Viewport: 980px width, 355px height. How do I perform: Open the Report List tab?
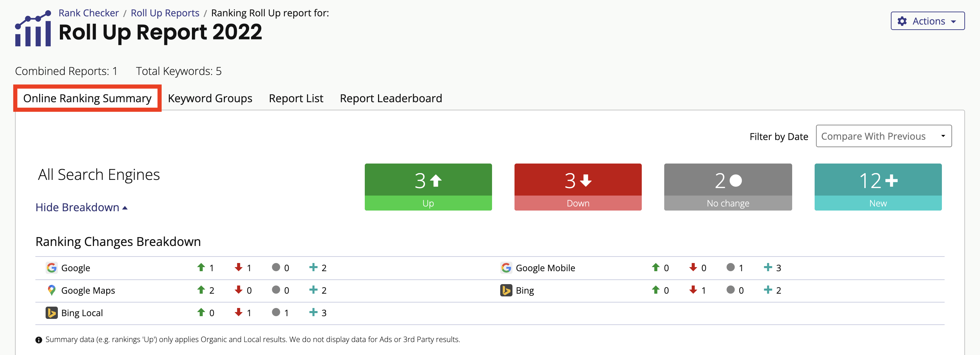point(296,98)
